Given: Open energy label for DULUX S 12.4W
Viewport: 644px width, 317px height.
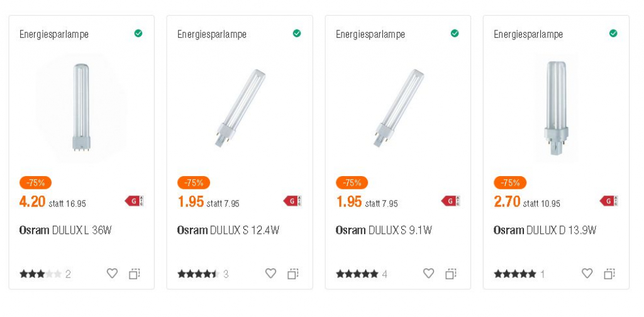Looking at the screenshot, I should (292, 201).
